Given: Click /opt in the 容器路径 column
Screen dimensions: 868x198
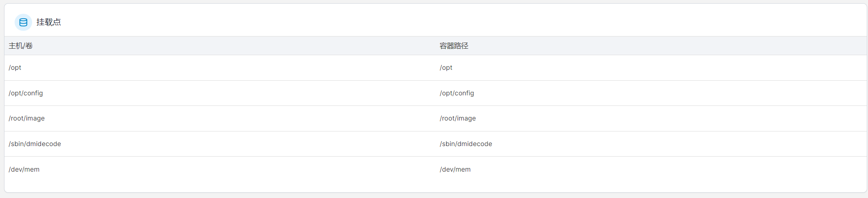Looking at the screenshot, I should point(446,68).
